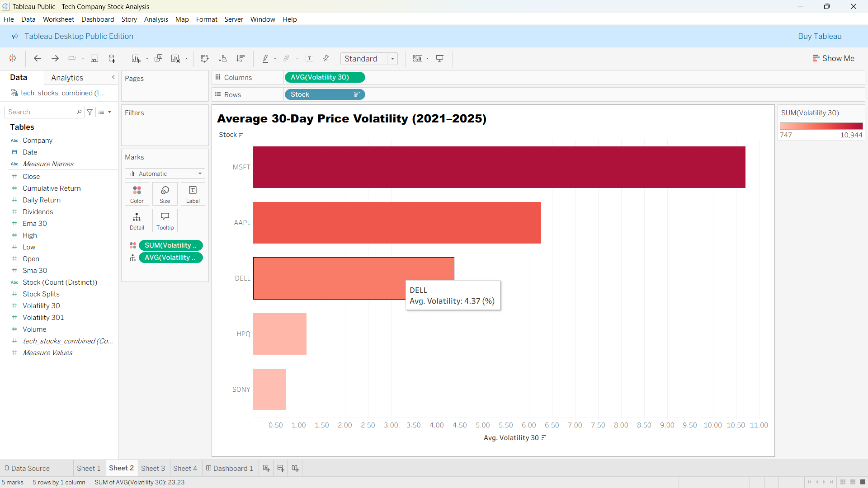Screen dimensions: 868x488
Task: Open the Show/Hide Cards toolbar icon
Action: (418, 58)
